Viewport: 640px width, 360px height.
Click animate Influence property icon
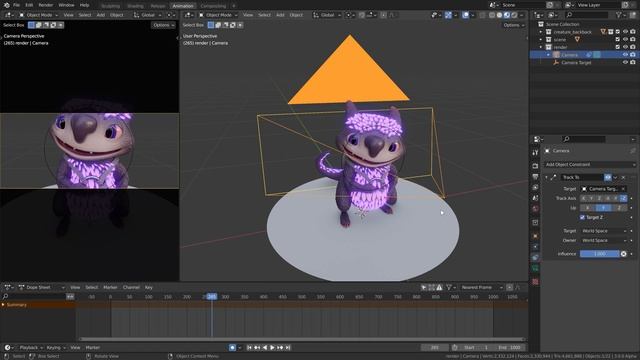632,254
